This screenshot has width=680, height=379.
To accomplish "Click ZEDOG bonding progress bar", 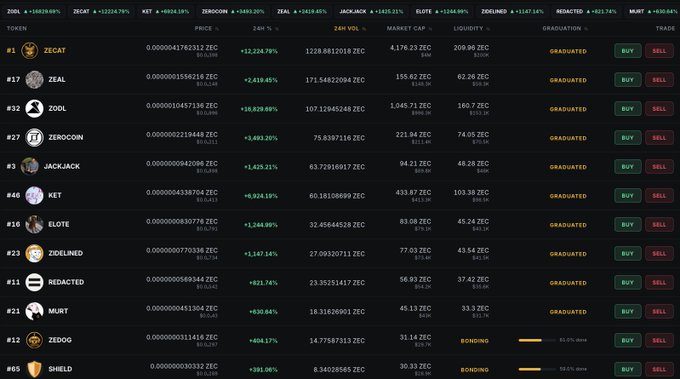I will tap(537, 340).
